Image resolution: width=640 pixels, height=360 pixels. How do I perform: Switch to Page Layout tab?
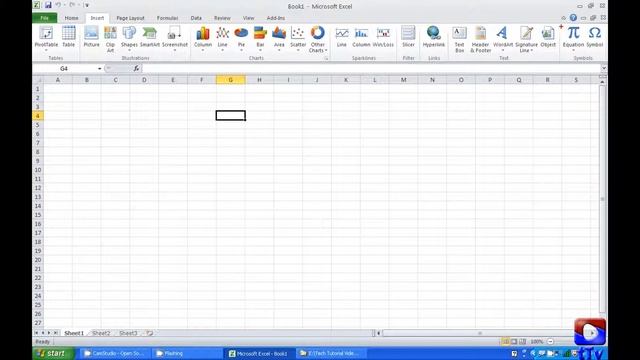(x=130, y=18)
